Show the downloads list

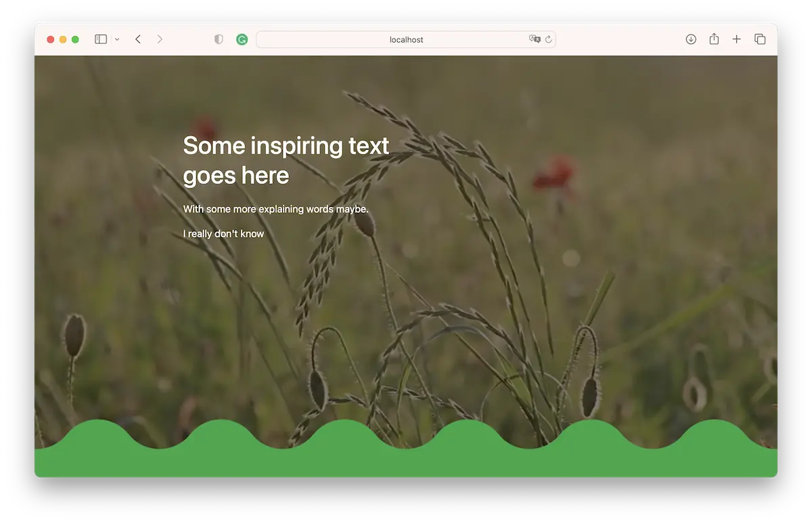691,39
